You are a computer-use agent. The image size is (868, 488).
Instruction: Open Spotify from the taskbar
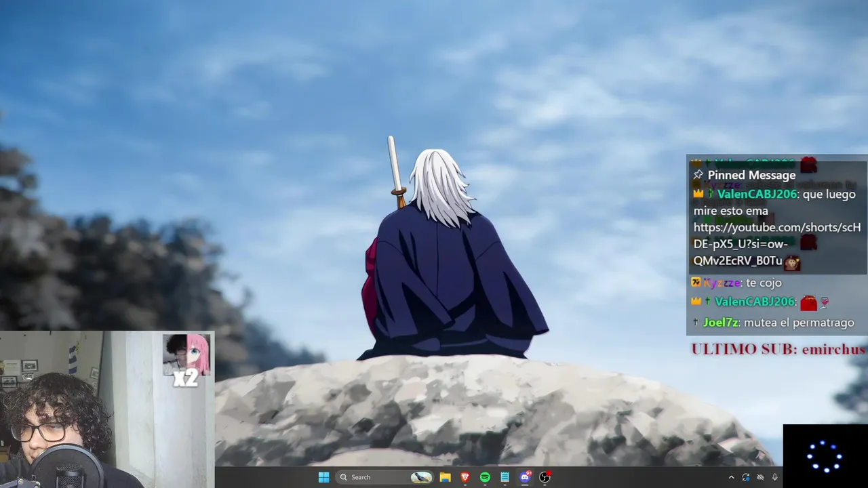click(x=485, y=477)
